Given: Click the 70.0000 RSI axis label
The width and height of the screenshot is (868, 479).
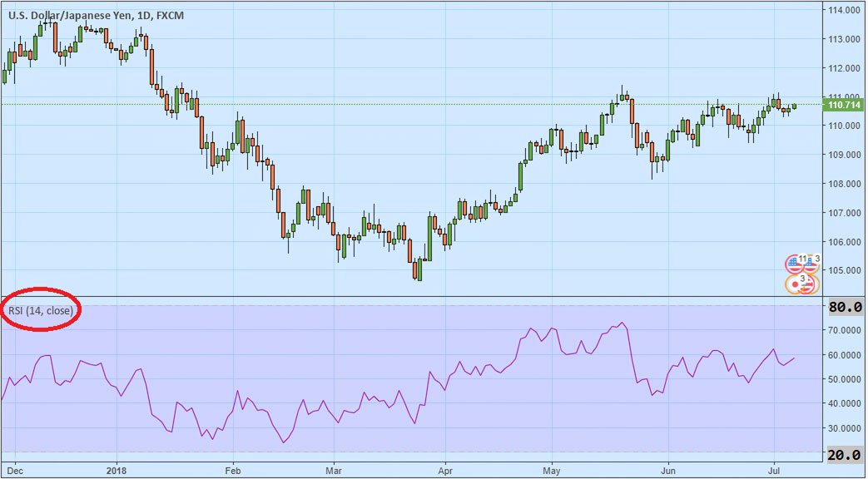Looking at the screenshot, I should click(846, 330).
